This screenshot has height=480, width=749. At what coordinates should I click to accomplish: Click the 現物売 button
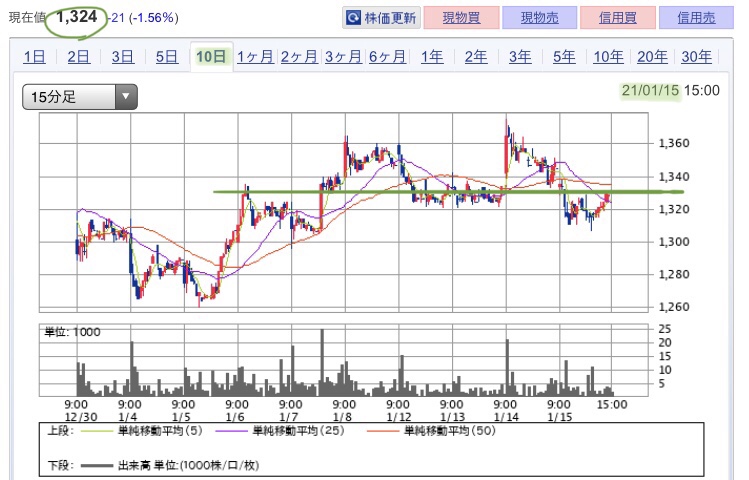point(539,18)
